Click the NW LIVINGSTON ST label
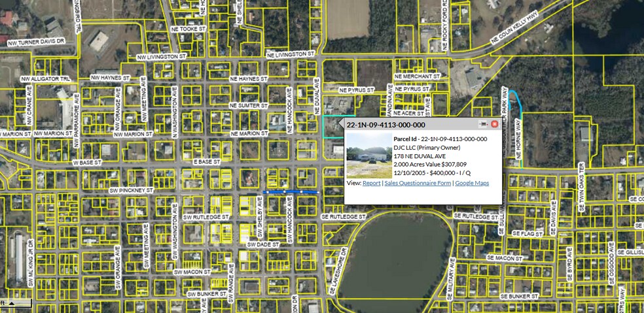The width and height of the screenshot is (644, 313). point(162,57)
